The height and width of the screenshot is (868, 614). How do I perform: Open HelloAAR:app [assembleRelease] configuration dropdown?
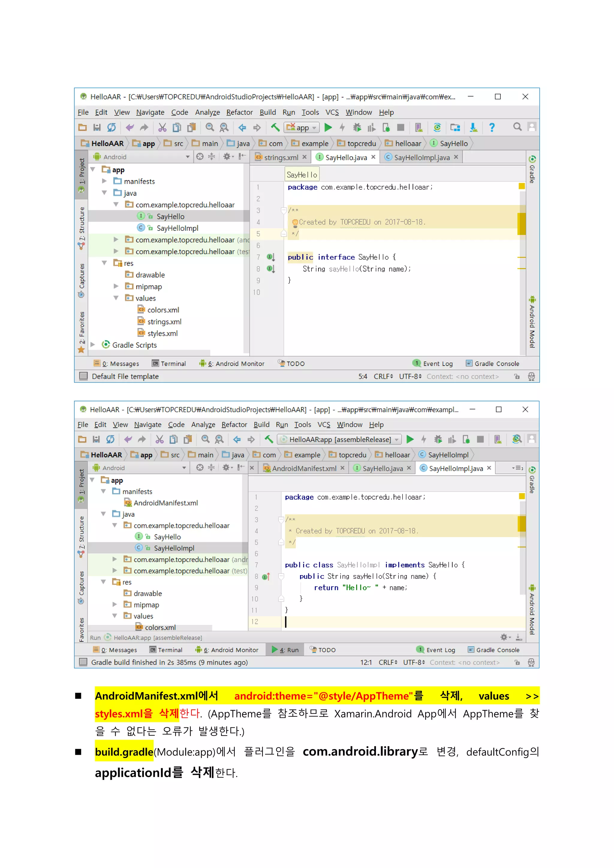point(339,439)
